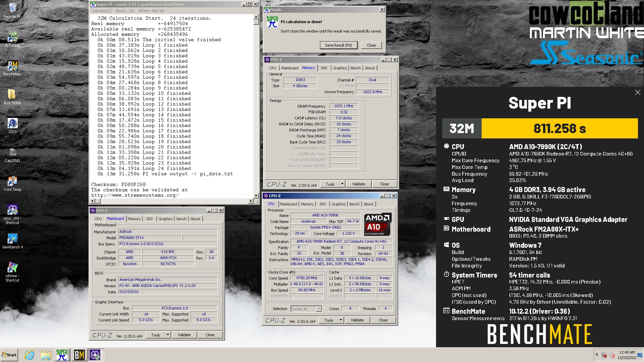
Task: Click Validate in CPU-Z CPU window
Action: coord(357,320)
